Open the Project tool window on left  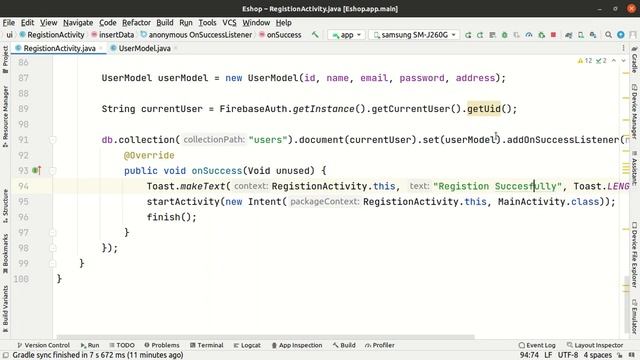click(x=5, y=60)
